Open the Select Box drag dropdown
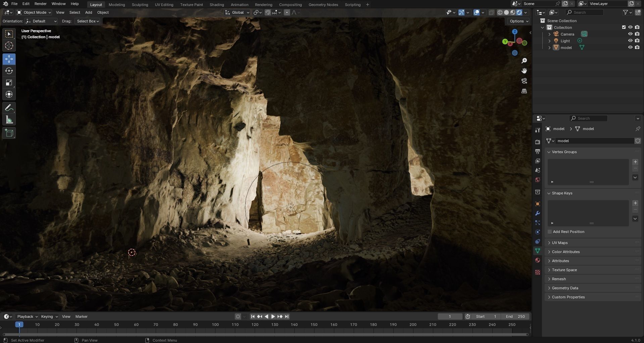The image size is (644, 343). tap(88, 21)
